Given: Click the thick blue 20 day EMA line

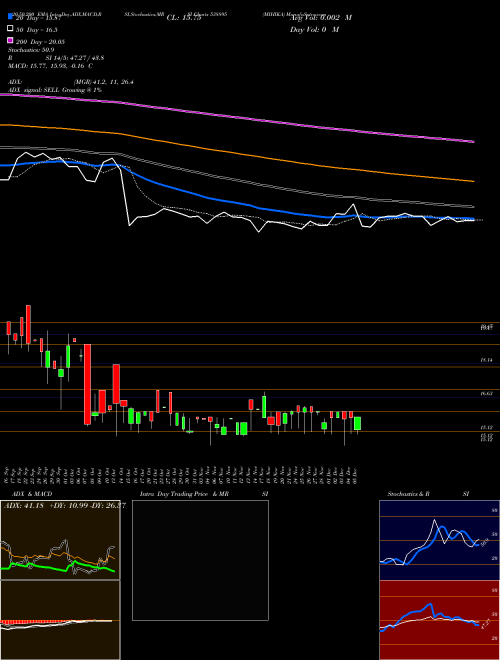Looking at the screenshot, I should pos(236,202).
